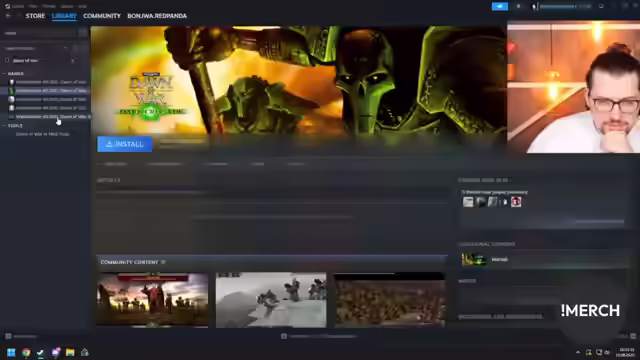The width and height of the screenshot is (640, 360).
Task: Show hidden icons in the system tray
Action: click(x=578, y=352)
